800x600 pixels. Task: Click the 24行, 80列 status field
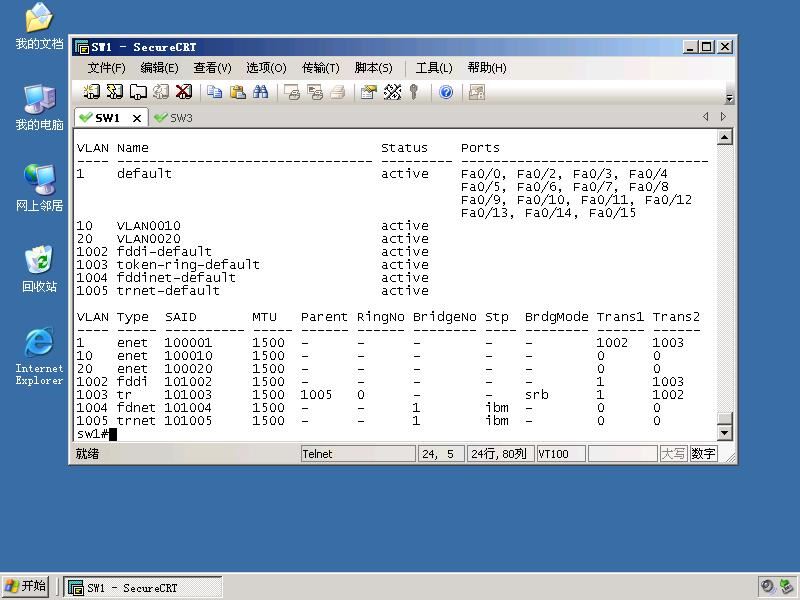500,454
